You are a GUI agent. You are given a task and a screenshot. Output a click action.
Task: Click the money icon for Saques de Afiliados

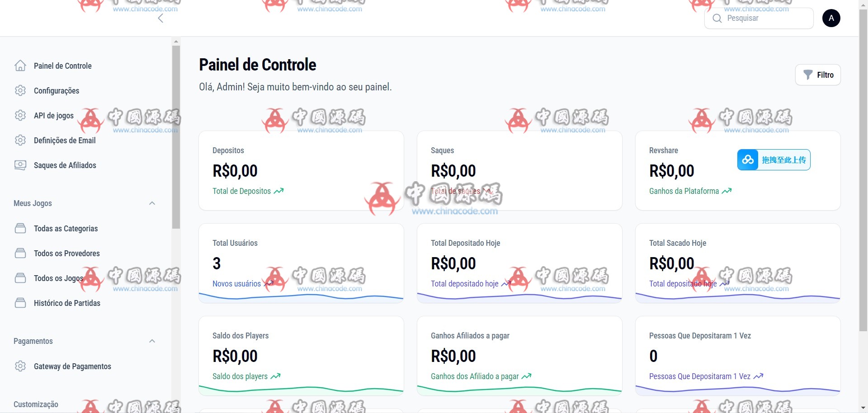tap(20, 165)
